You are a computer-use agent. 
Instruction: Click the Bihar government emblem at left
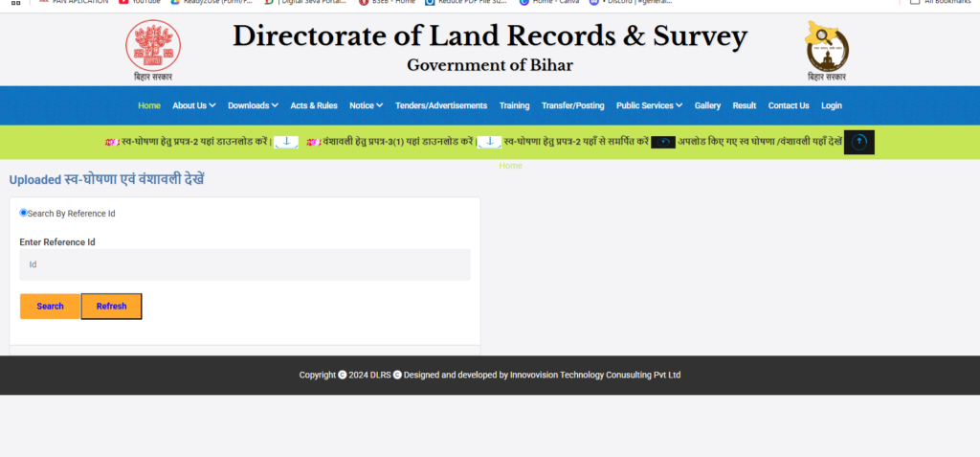(x=153, y=45)
